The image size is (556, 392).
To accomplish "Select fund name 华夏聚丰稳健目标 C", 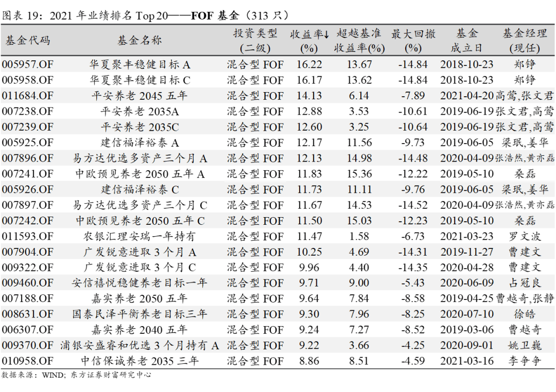I will pos(140,80).
